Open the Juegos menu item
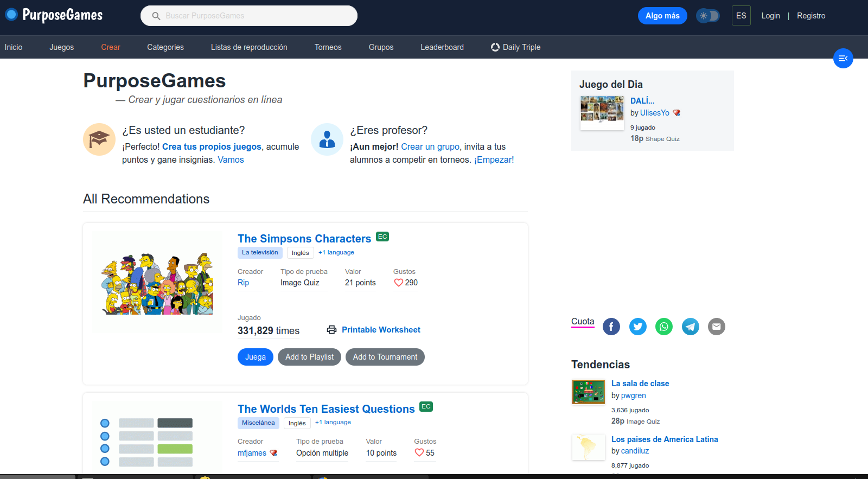Screen dimensions: 868x479 (62, 47)
